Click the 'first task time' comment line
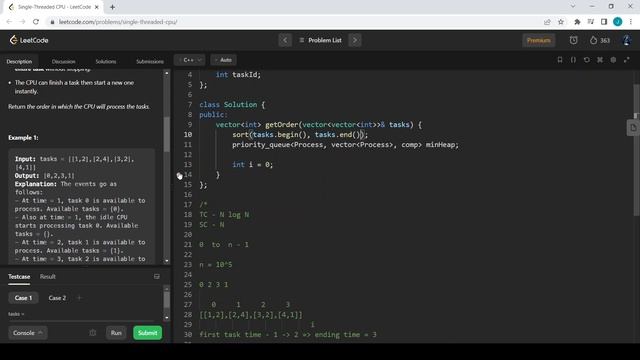Screen dimensions: 640x360 (x=288, y=335)
